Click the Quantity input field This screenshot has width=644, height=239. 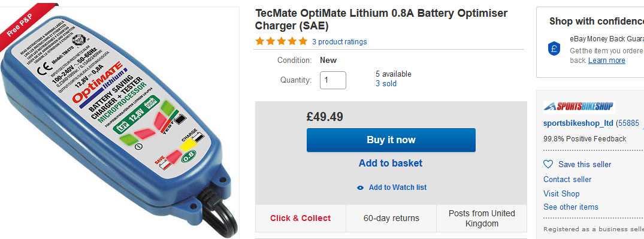tap(333, 80)
